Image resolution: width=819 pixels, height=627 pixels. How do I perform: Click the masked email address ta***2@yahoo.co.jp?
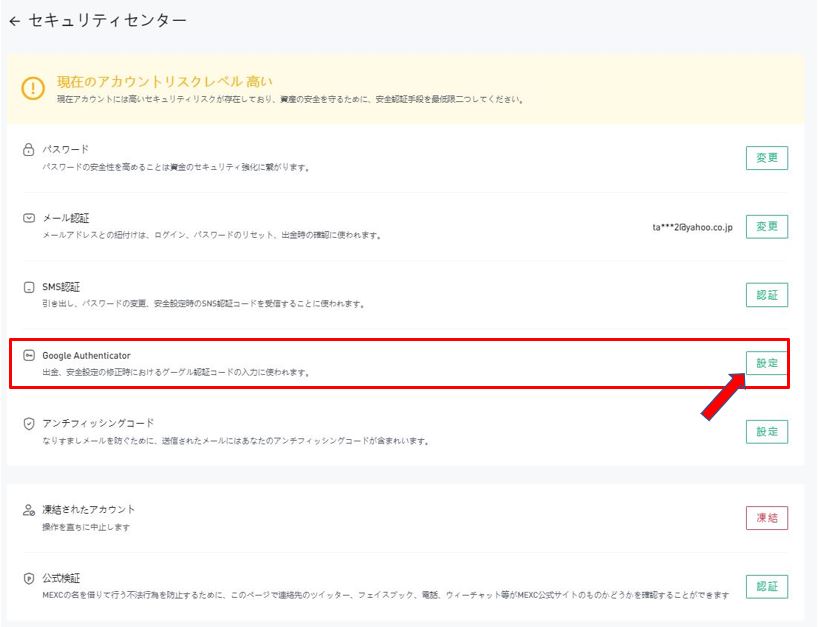692,227
